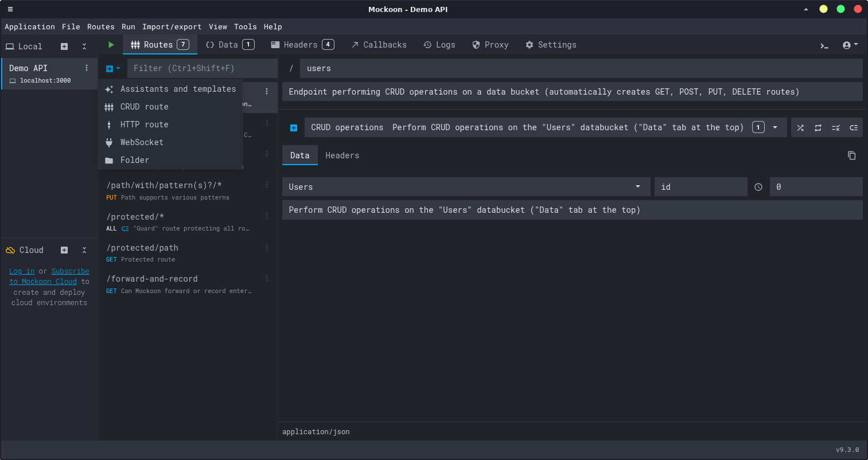Screen dimensions: 868x460
Task: Open the Demo API environment options menu
Action: click(x=87, y=68)
